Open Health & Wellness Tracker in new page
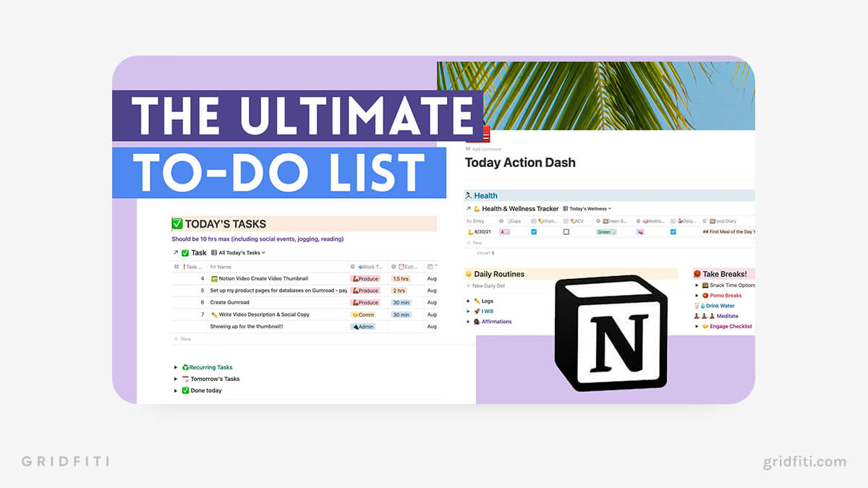 click(x=468, y=207)
